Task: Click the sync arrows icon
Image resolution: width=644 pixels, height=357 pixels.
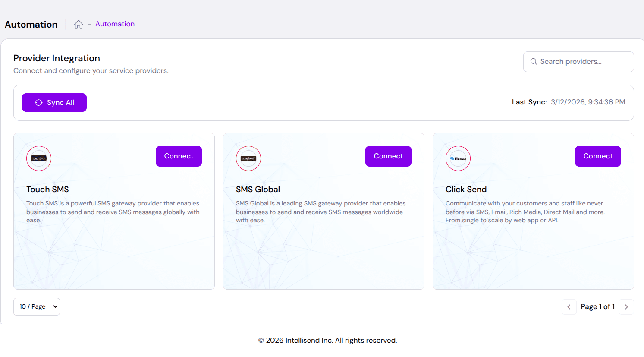Action: pos(39,103)
